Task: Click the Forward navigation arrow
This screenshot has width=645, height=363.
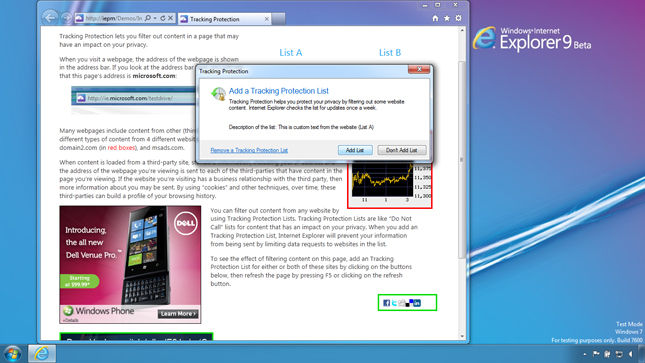Action: pyautogui.click(x=66, y=19)
